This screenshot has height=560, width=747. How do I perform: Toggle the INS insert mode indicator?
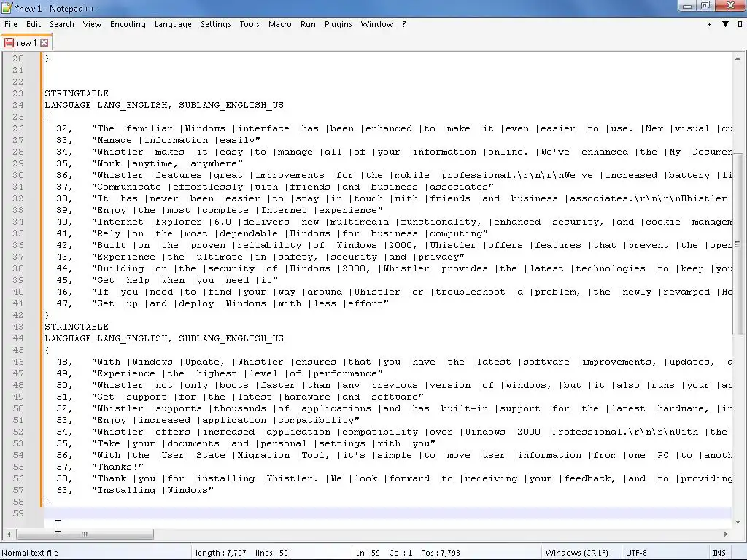[719, 553]
